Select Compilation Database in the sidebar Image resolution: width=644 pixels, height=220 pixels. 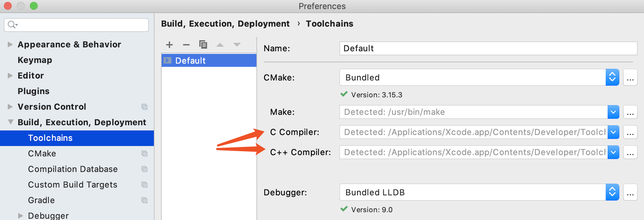[x=73, y=169]
